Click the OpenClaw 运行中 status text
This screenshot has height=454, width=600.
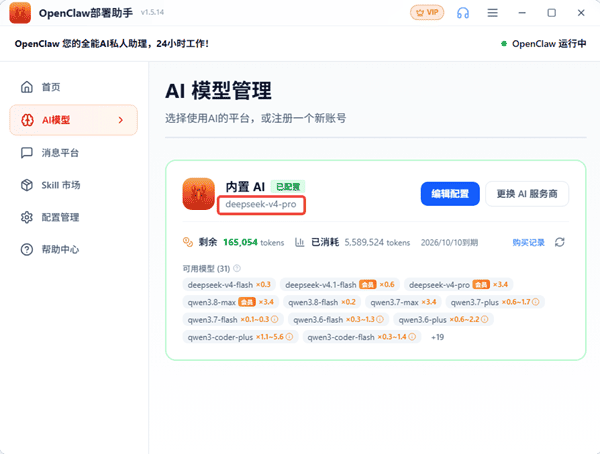pos(549,44)
